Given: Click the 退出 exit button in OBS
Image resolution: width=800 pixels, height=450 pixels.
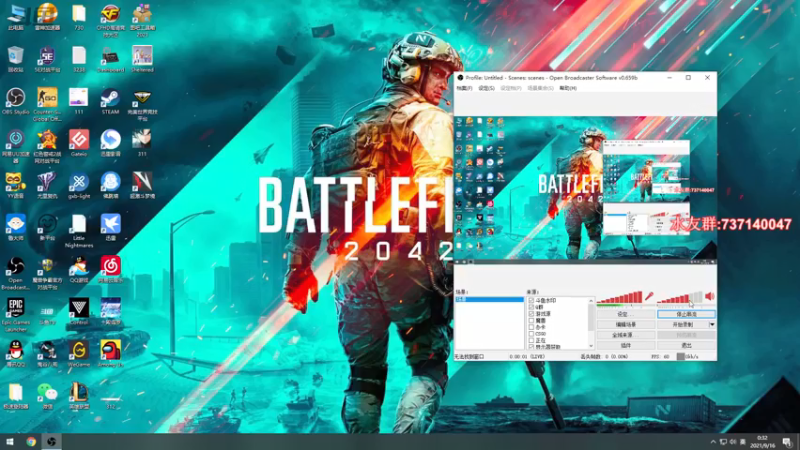Looking at the screenshot, I should (686, 345).
